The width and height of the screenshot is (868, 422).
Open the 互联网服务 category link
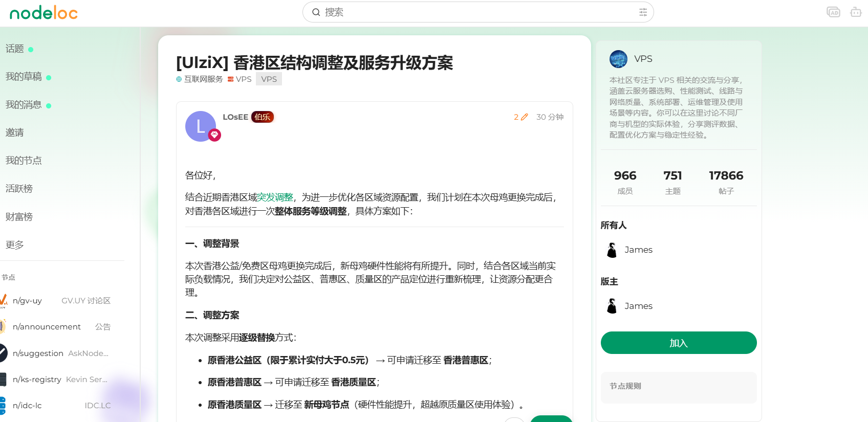click(204, 79)
